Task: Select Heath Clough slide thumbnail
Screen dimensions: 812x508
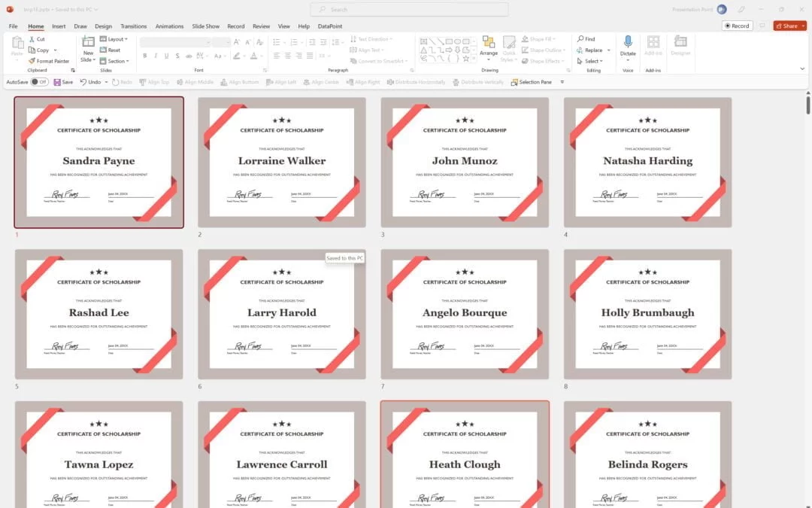Action: coord(465,455)
